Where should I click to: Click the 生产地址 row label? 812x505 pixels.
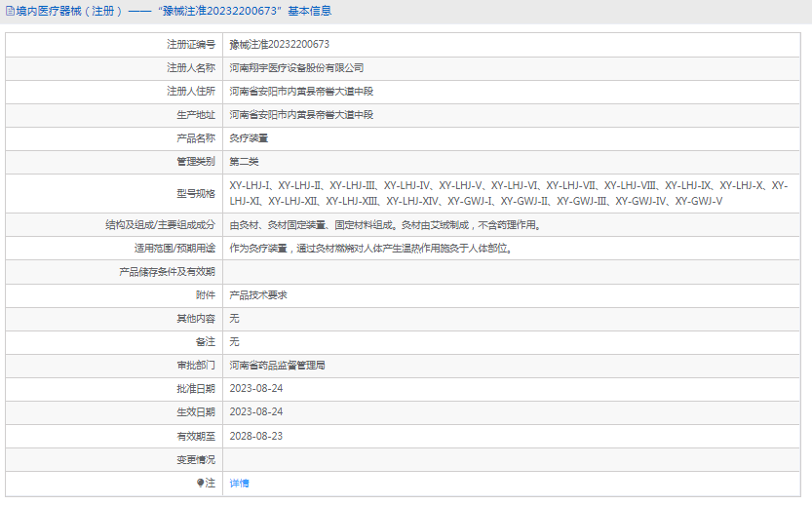click(196, 114)
